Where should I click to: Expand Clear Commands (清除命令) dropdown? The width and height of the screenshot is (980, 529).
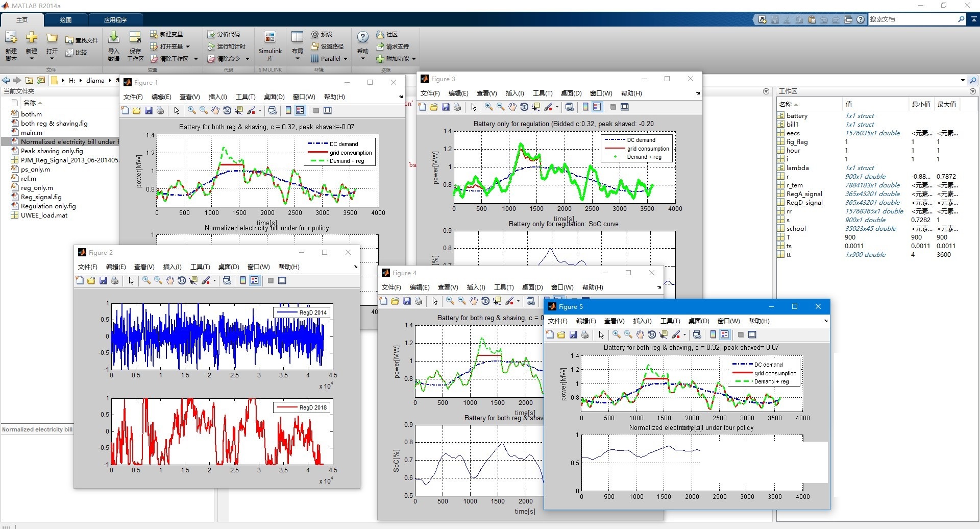pos(248,59)
